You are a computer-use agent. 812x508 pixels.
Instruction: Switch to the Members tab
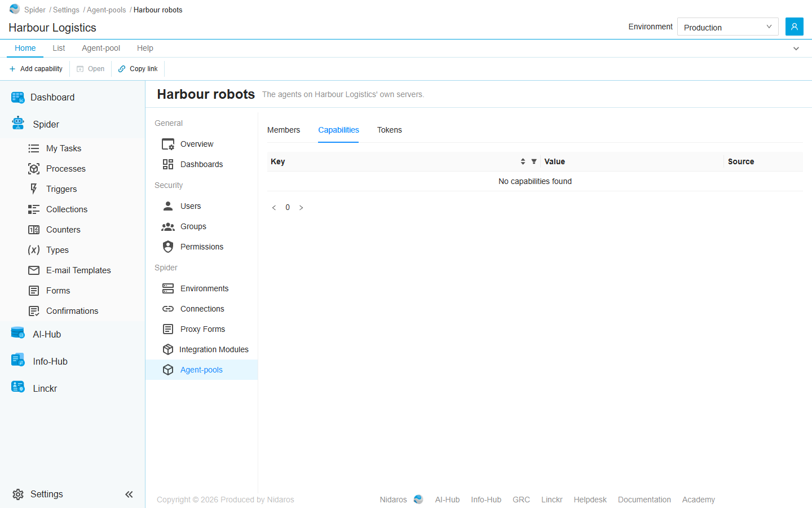284,130
